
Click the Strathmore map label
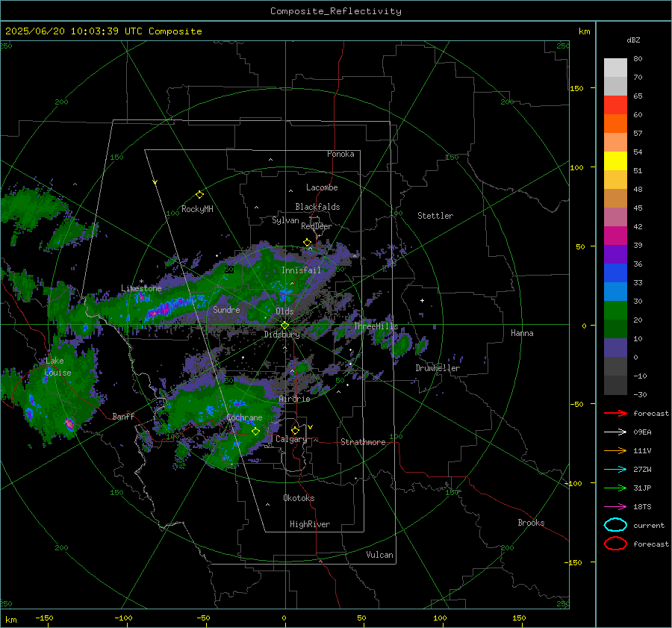[363, 442]
